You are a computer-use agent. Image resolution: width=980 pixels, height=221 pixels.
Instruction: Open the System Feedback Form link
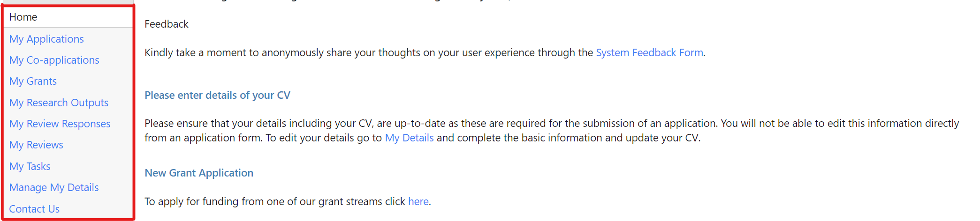coord(649,52)
